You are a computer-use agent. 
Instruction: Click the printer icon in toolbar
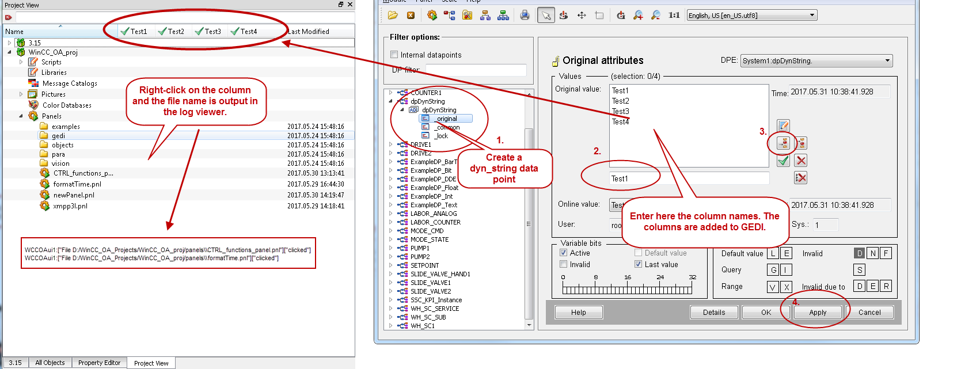pos(525,16)
